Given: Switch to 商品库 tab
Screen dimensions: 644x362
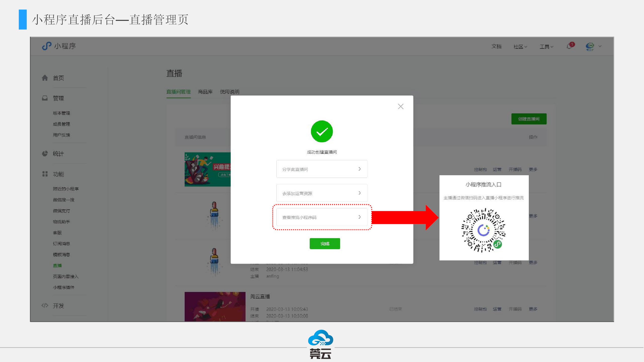Looking at the screenshot, I should [x=205, y=92].
